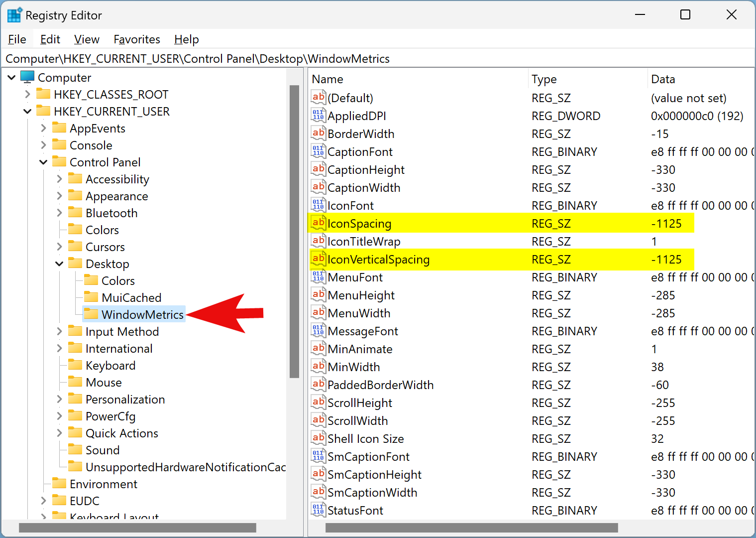This screenshot has height=538, width=756.
Task: Click the (Default) string value icon
Action: pyautogui.click(x=319, y=97)
